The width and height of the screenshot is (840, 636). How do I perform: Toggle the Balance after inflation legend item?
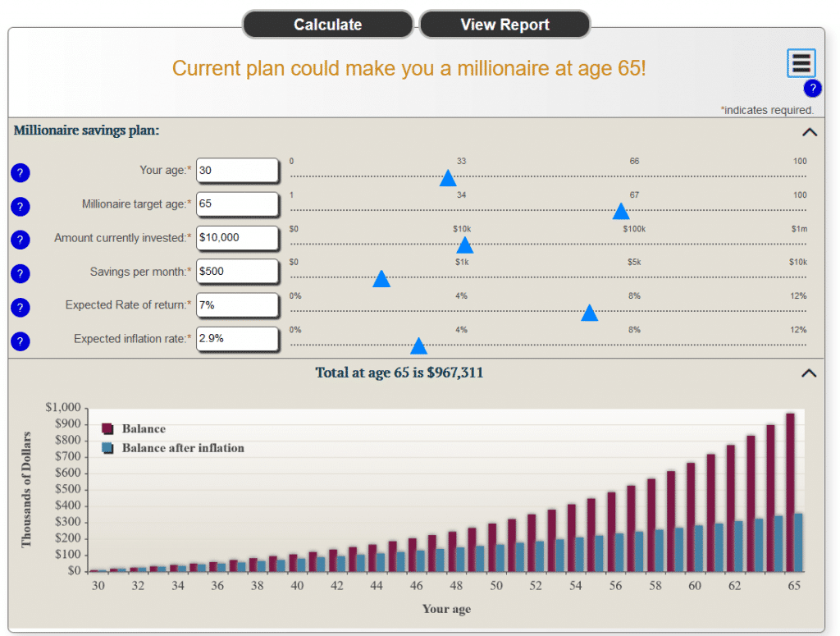182,448
